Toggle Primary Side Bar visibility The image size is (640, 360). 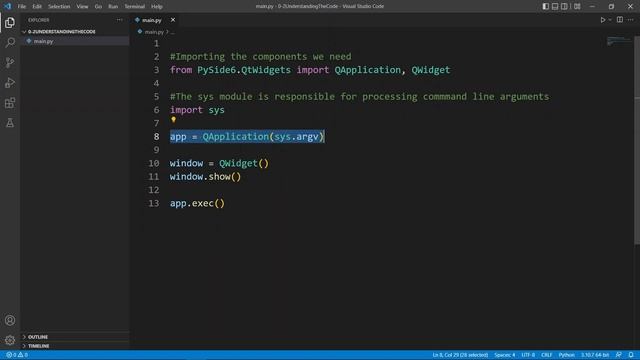click(546, 6)
